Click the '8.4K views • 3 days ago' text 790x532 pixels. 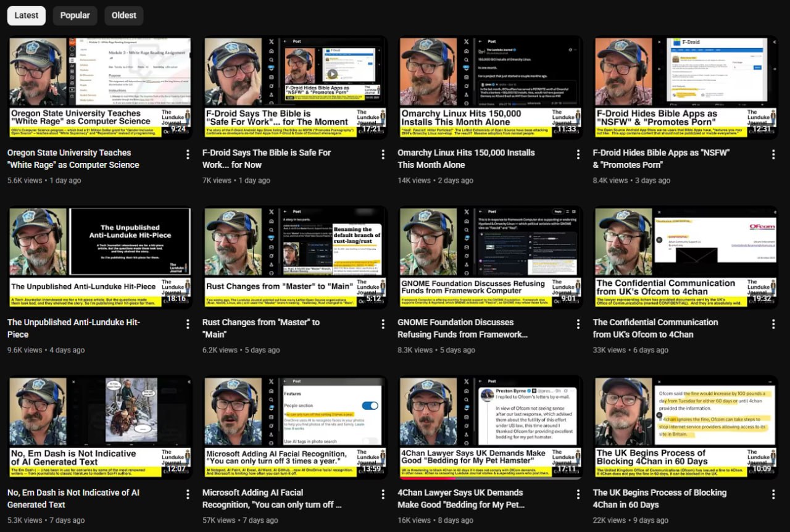point(631,180)
